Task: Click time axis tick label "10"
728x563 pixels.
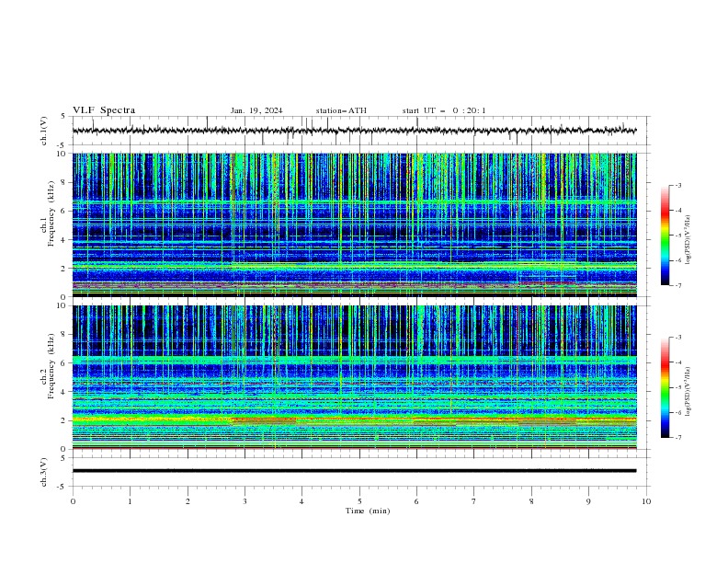Action: tap(646, 501)
